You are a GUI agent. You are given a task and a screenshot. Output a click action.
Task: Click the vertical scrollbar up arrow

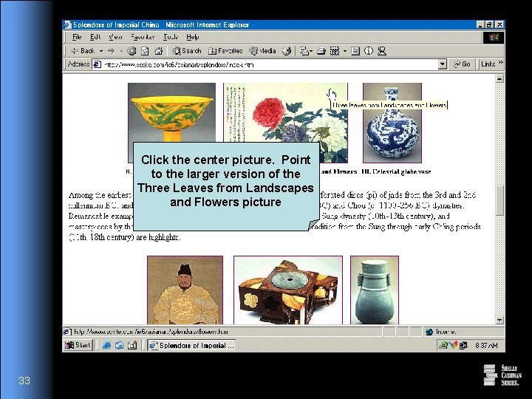click(499, 79)
